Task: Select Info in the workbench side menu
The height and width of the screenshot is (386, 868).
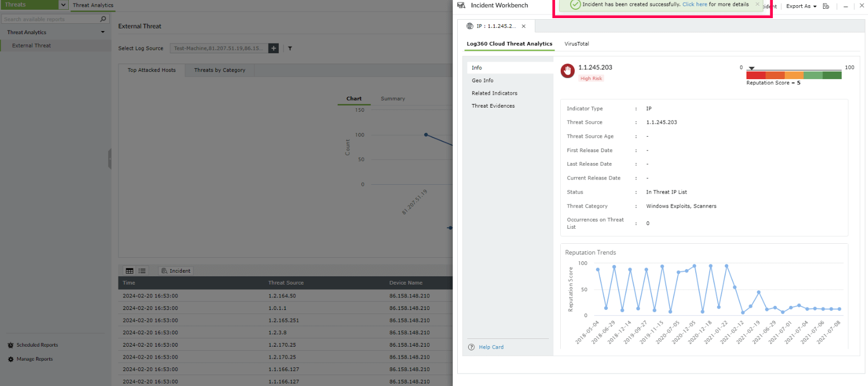Action: point(510,68)
